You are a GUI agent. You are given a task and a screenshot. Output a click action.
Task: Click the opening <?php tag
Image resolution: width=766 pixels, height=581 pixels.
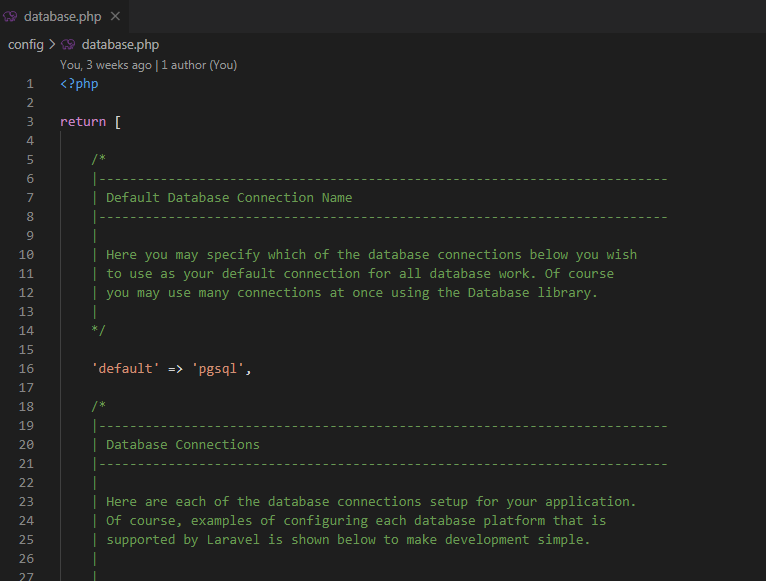coord(79,84)
